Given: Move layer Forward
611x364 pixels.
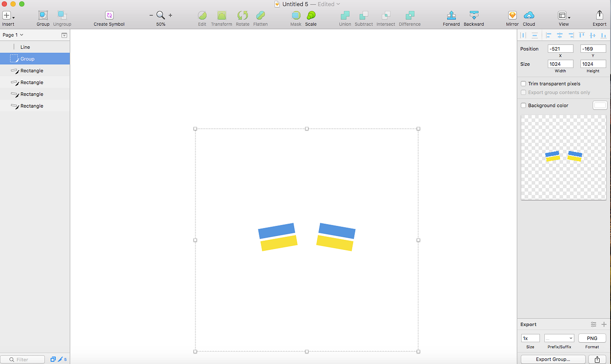Looking at the screenshot, I should [451, 15].
